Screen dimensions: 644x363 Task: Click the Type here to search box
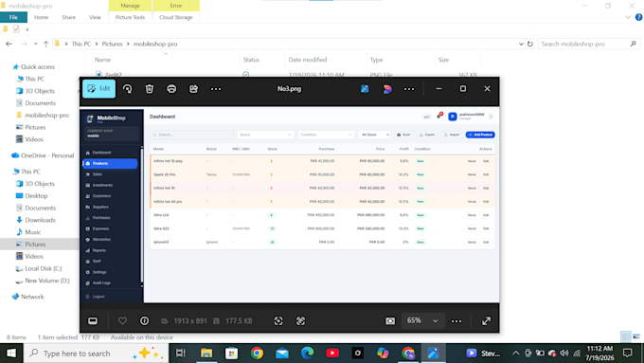pyautogui.click(x=96, y=354)
